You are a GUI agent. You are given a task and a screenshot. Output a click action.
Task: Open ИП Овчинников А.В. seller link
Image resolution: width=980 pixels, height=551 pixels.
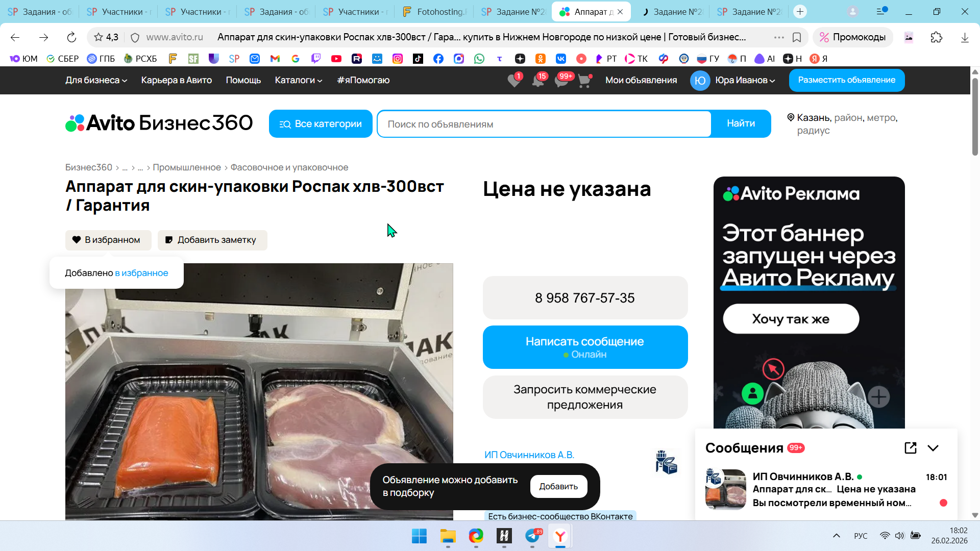(x=529, y=455)
